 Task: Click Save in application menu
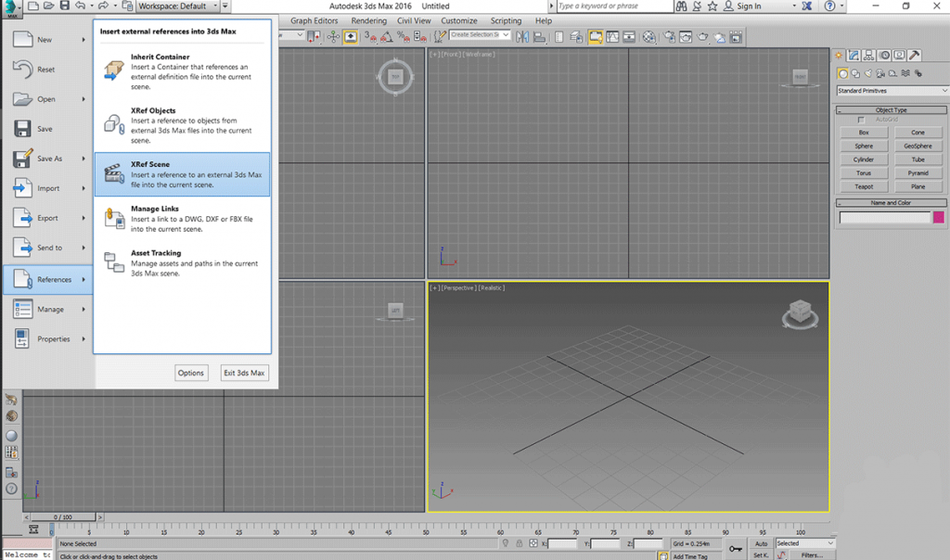pyautogui.click(x=47, y=128)
